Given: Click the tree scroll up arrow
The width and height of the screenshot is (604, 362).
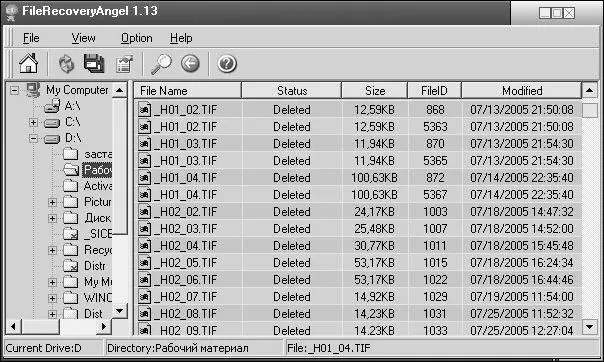Looking at the screenshot, I should click(120, 90).
